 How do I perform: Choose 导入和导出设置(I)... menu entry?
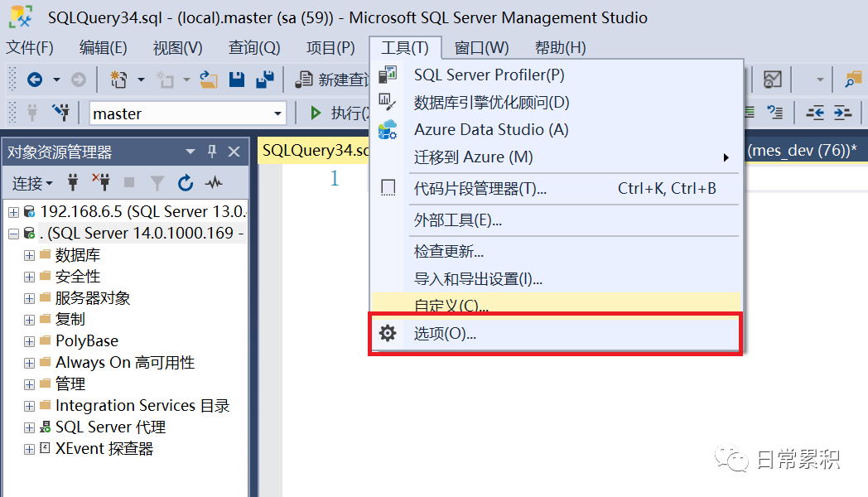tap(557, 279)
